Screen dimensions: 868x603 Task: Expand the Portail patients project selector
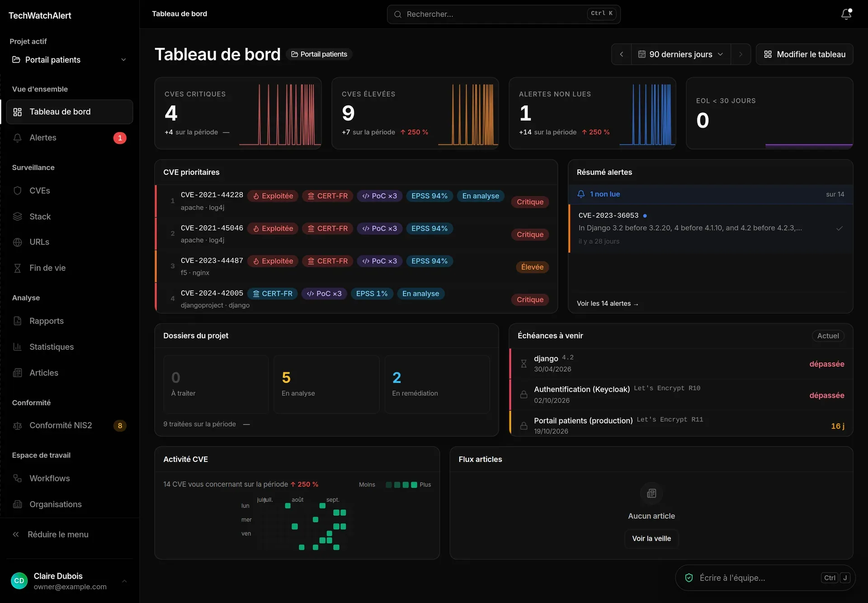(70, 60)
